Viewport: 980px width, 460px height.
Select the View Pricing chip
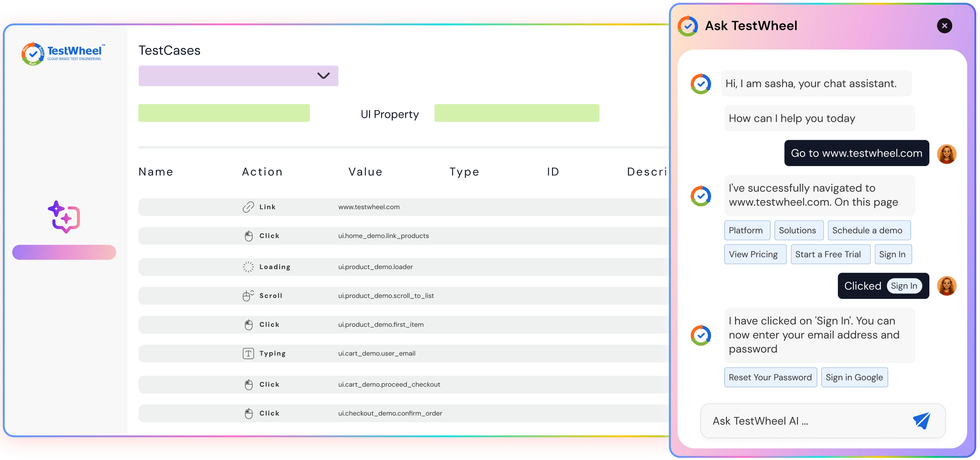coord(754,254)
